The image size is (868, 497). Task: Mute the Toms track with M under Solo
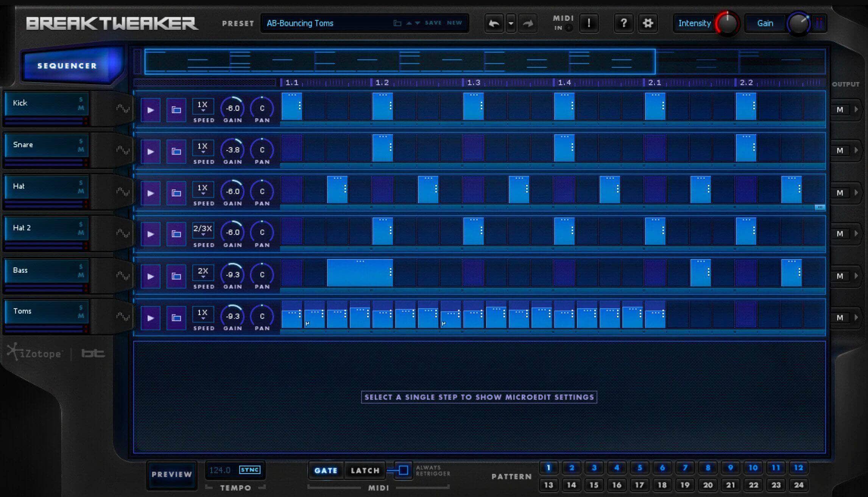click(81, 316)
